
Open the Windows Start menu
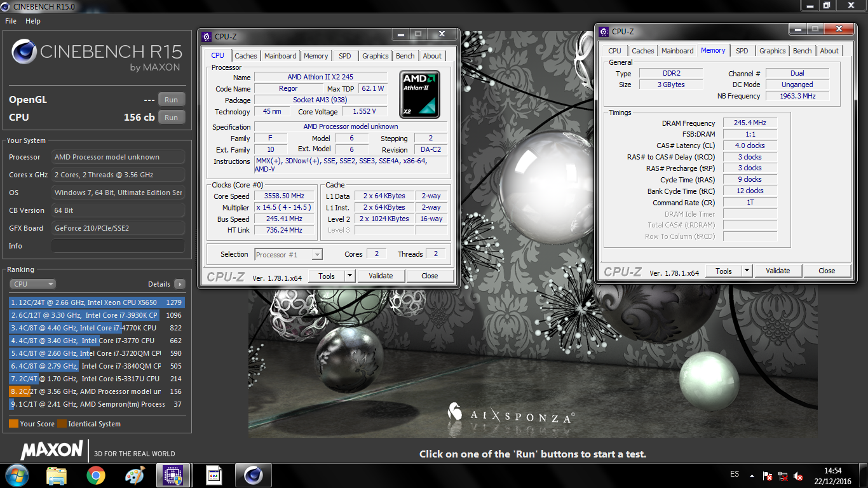pyautogui.click(x=16, y=475)
